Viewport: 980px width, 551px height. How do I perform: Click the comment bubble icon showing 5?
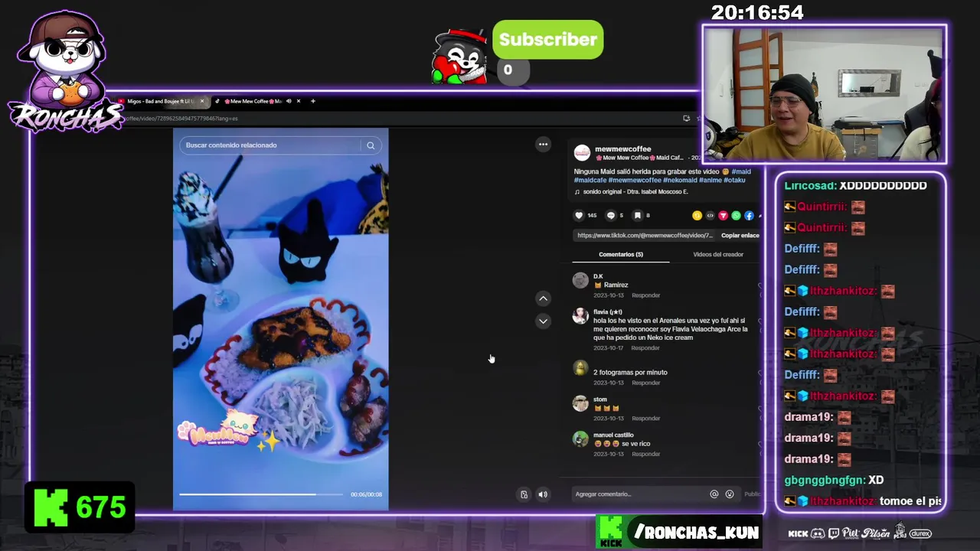[611, 216]
